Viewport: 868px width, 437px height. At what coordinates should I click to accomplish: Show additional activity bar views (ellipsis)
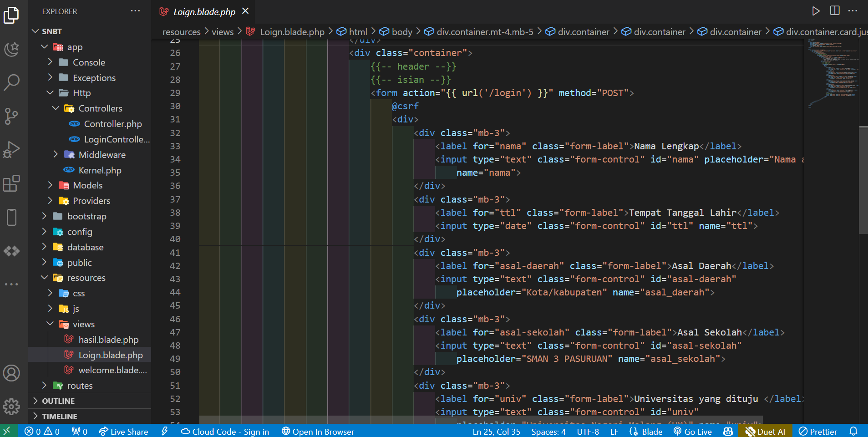[11, 284]
